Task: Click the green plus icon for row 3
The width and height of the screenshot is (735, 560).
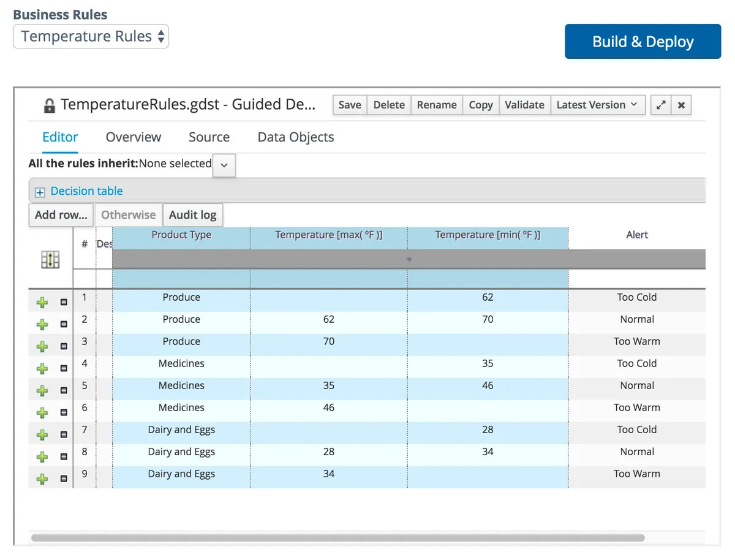Action: pyautogui.click(x=42, y=346)
